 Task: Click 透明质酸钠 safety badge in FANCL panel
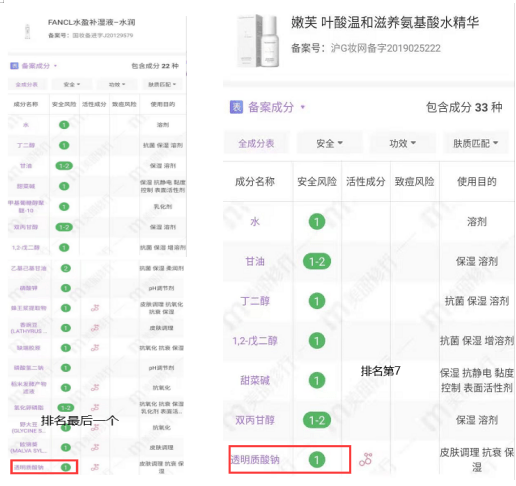click(x=66, y=467)
